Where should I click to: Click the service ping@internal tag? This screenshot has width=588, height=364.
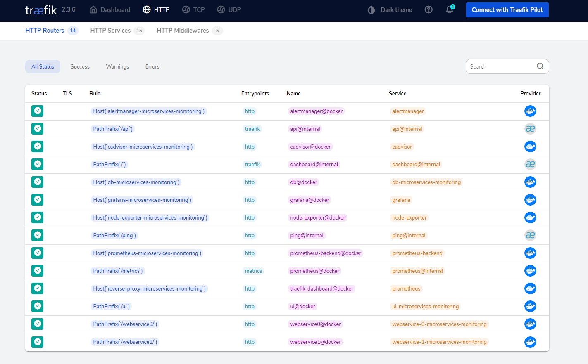[x=409, y=235]
